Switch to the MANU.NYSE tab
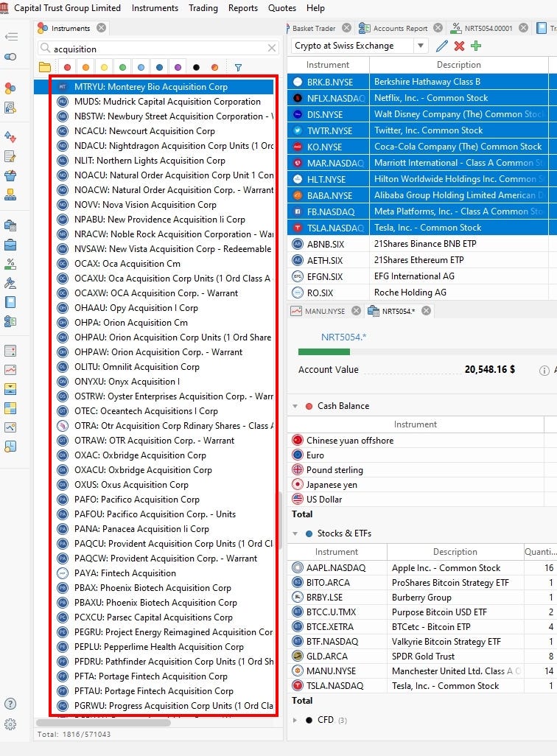The image size is (557, 756). click(x=325, y=312)
